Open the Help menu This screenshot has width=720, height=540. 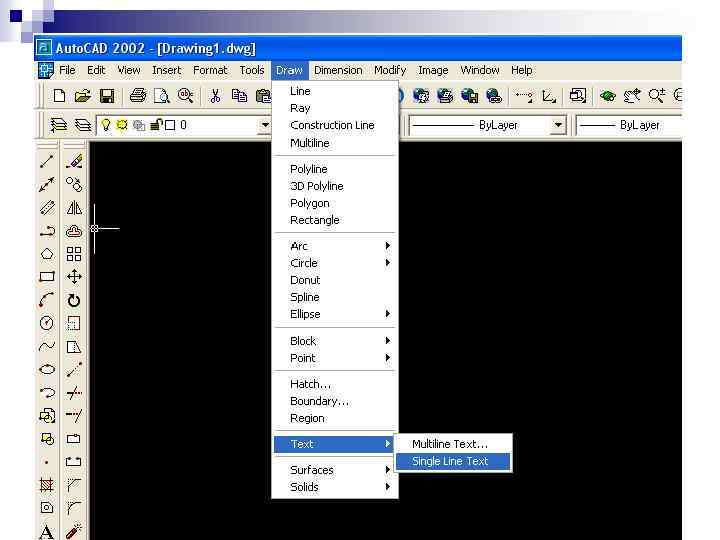(x=522, y=70)
